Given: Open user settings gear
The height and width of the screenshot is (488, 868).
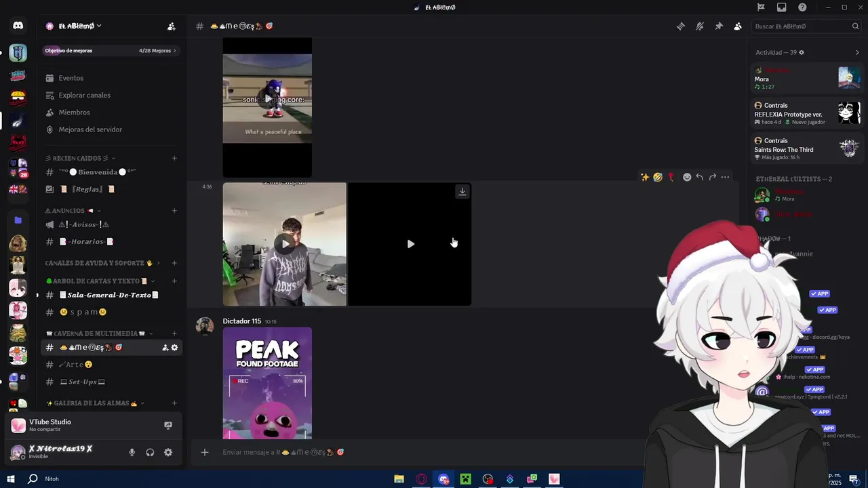Looking at the screenshot, I should 168,453.
